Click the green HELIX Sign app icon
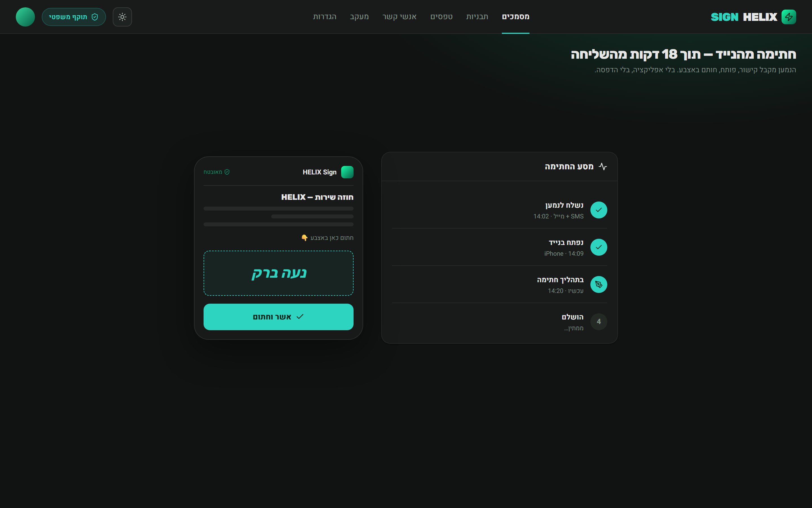 [x=347, y=172]
